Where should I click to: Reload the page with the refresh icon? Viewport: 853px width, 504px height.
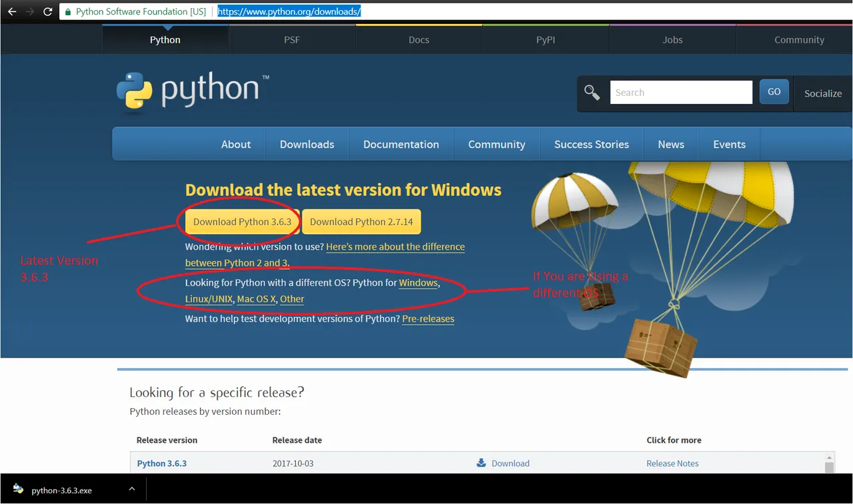(47, 11)
